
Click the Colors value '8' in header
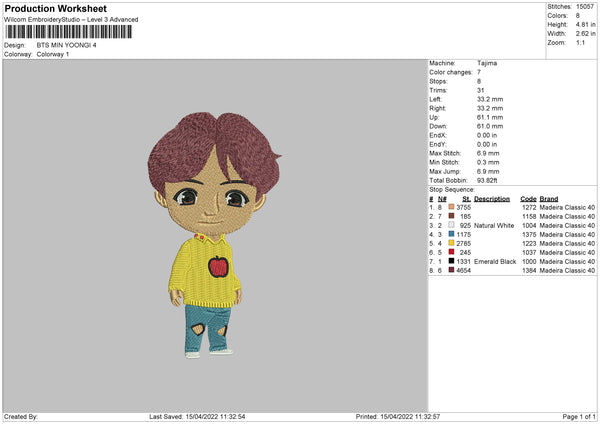coord(578,16)
